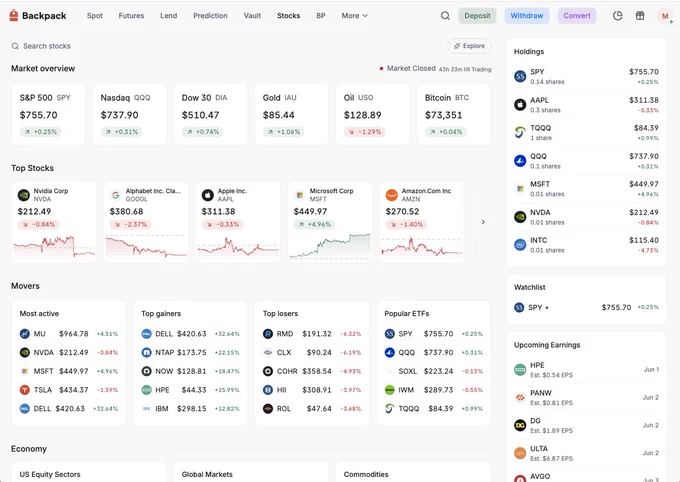Screen dimensions: 680x482
Task: Open the Oil USO overview card
Action: (373, 115)
